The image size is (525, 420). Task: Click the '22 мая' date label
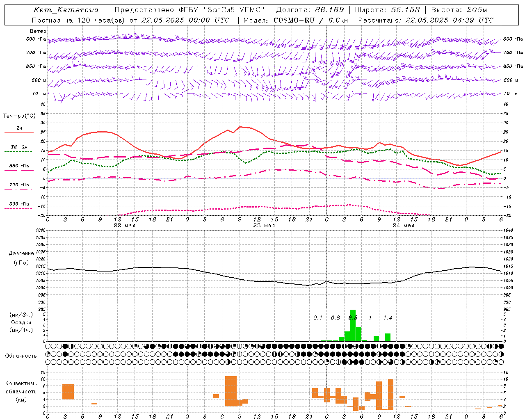pyautogui.click(x=124, y=226)
